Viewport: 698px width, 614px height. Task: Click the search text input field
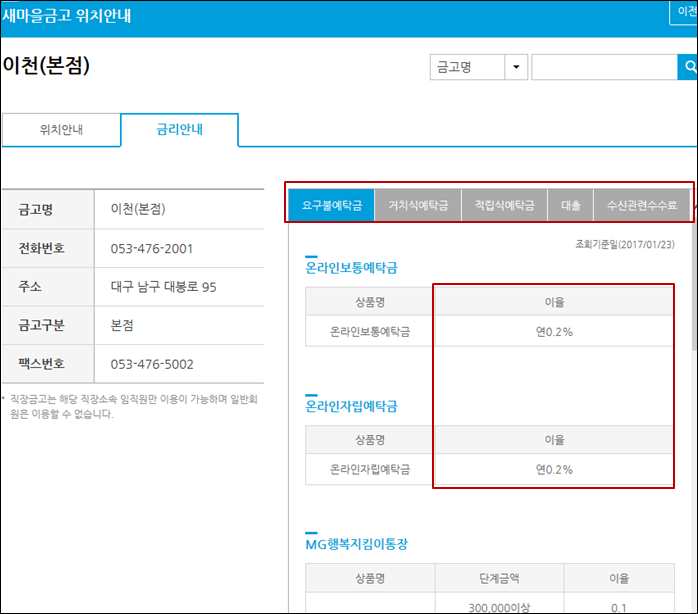[x=604, y=67]
